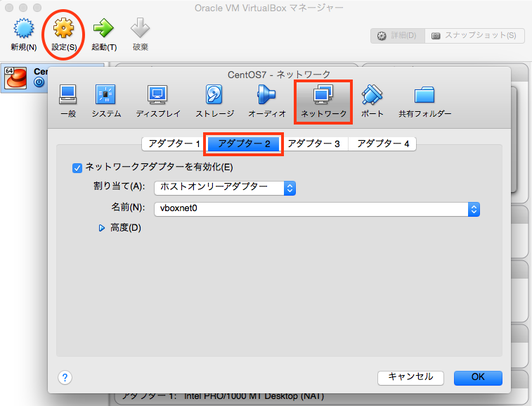
Task: Click スナップショット(S) button in manager window
Action: pos(474,36)
